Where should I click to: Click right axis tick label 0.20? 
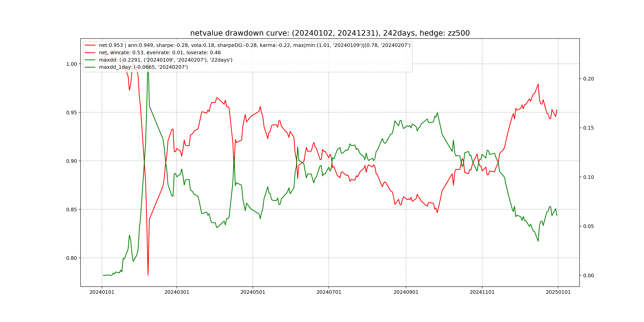click(x=589, y=79)
